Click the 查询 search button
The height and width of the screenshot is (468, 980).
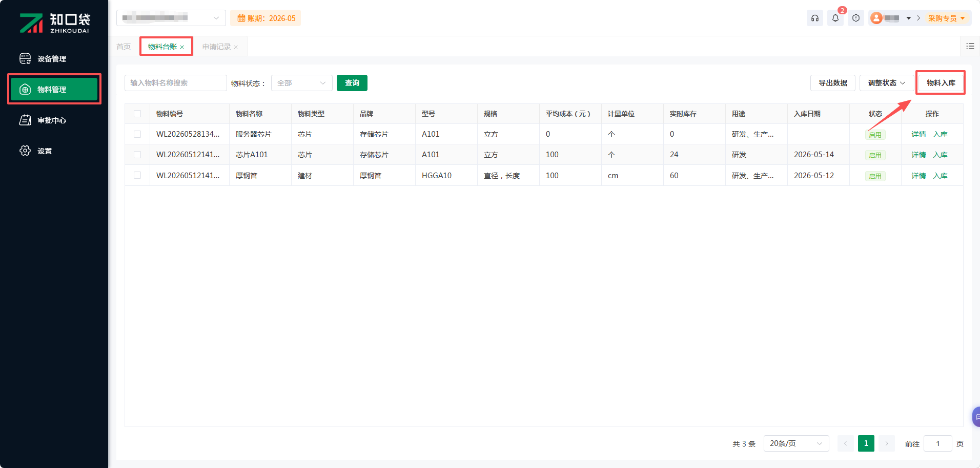pos(352,83)
